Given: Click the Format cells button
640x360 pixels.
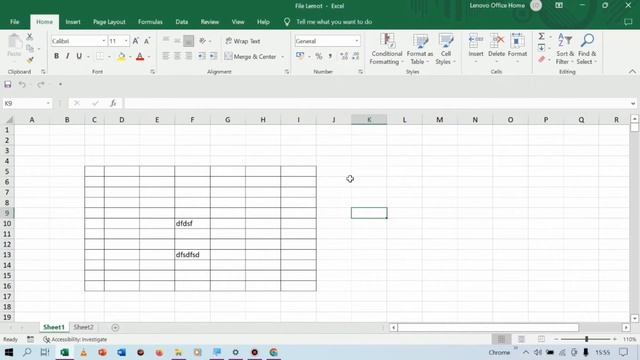Looking at the screenshot, I should (x=517, y=49).
